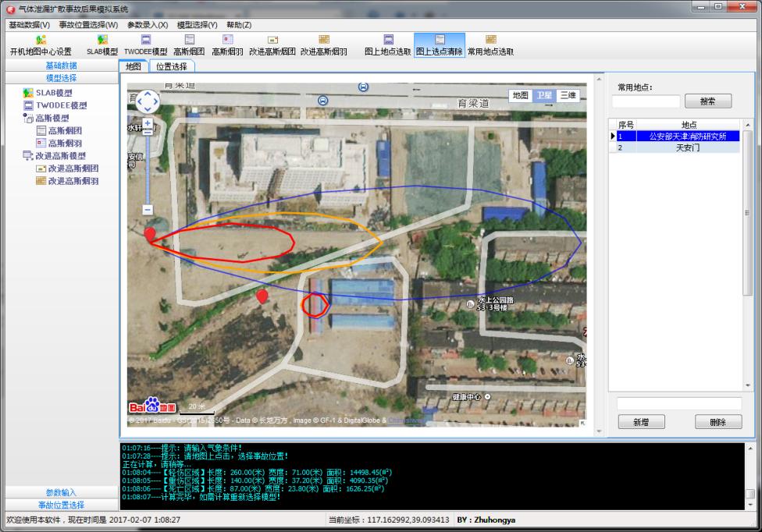Switch to the 位置选择 tab
Viewport: 762px width, 532px height.
pos(172,66)
